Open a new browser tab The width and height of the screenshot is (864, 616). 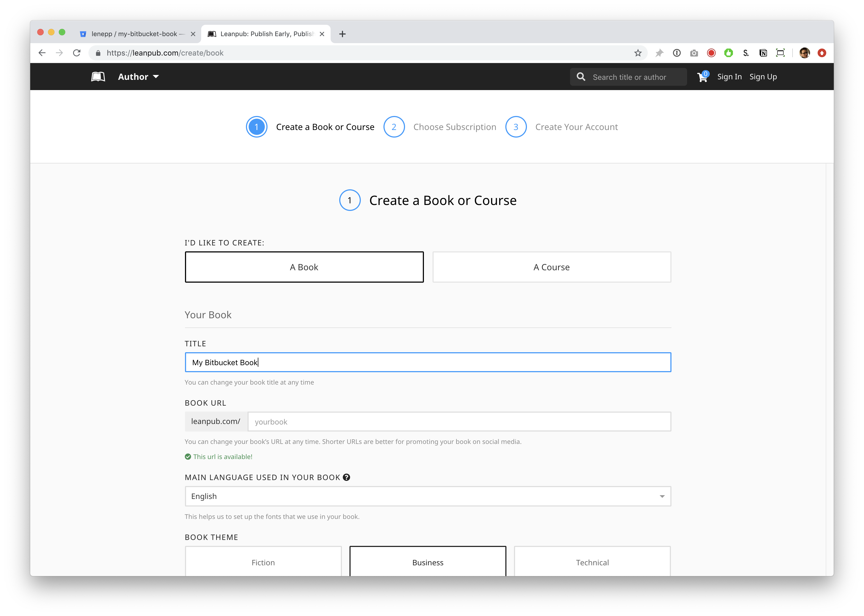click(342, 34)
